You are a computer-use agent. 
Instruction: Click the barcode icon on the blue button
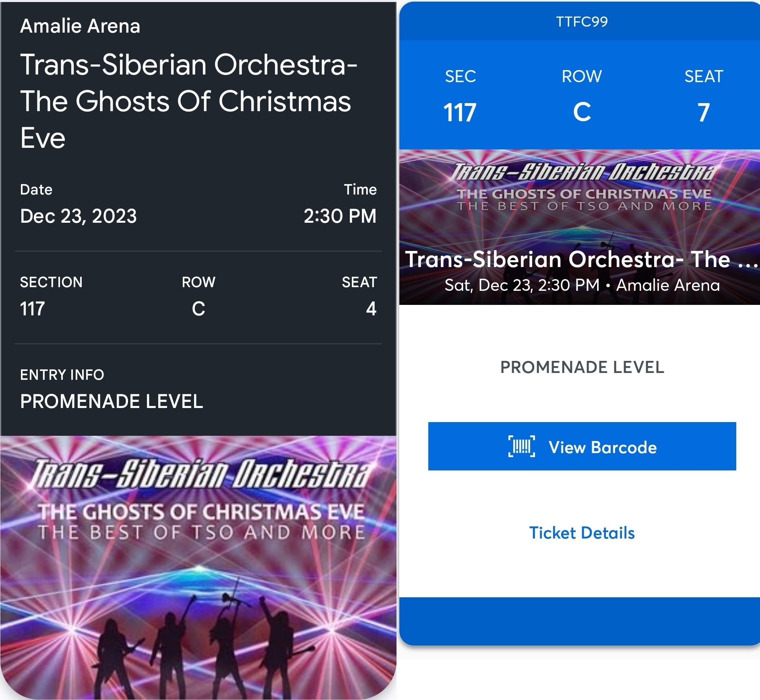coord(522,447)
